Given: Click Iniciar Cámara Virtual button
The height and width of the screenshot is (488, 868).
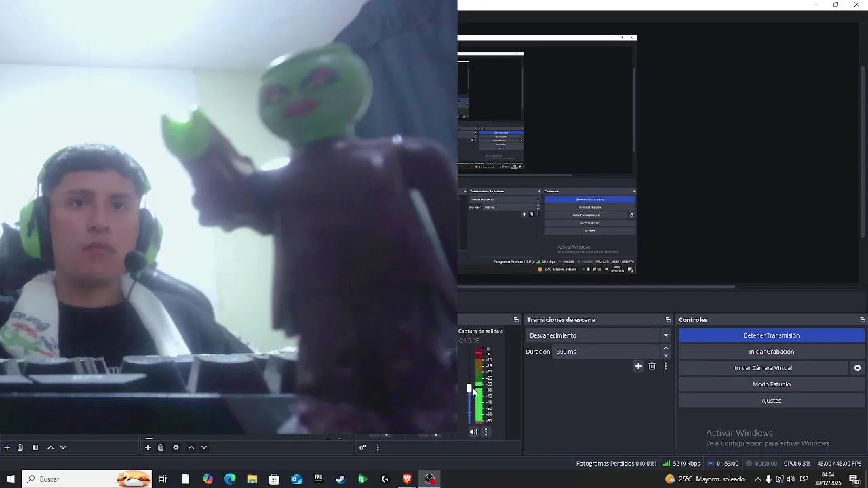Looking at the screenshot, I should pos(764,368).
